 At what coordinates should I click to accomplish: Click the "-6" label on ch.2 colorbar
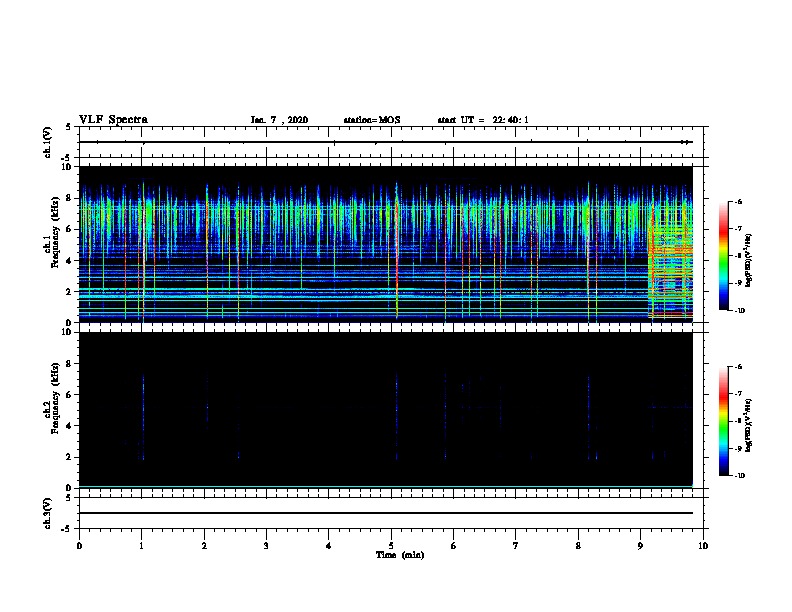[x=738, y=367]
